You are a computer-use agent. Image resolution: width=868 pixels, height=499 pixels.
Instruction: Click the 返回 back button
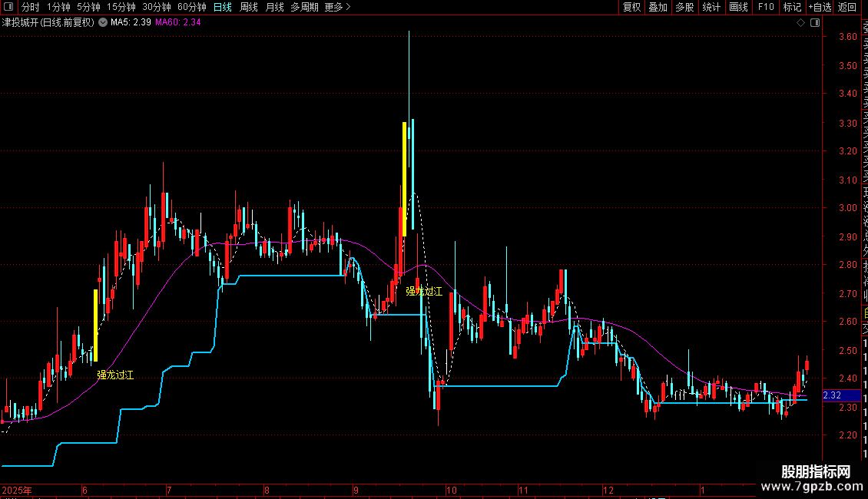(847, 7)
